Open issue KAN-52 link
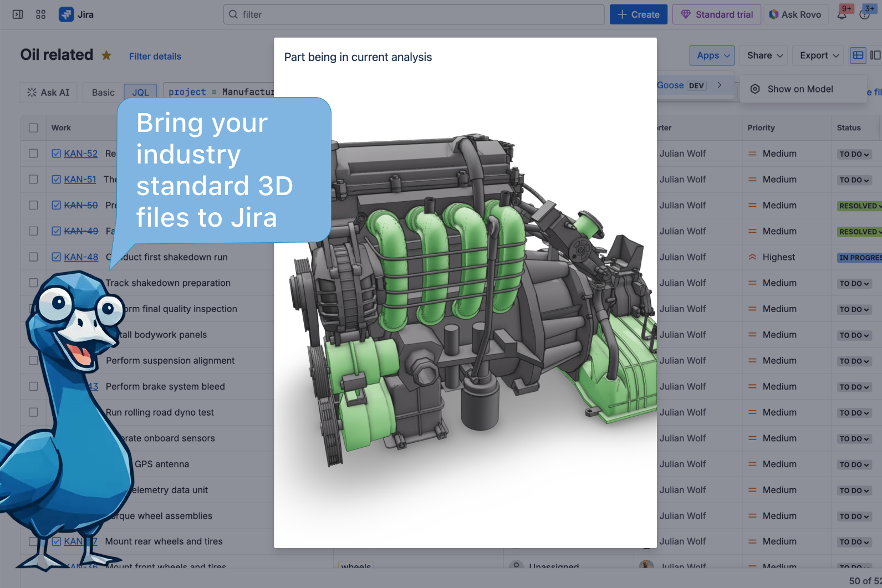The image size is (882, 588). pyautogui.click(x=81, y=154)
